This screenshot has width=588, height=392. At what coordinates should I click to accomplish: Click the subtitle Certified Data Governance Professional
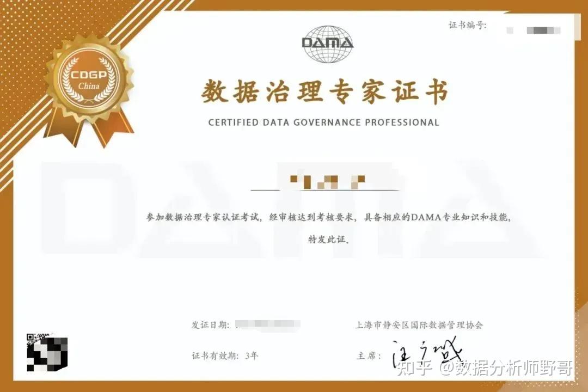tap(323, 122)
